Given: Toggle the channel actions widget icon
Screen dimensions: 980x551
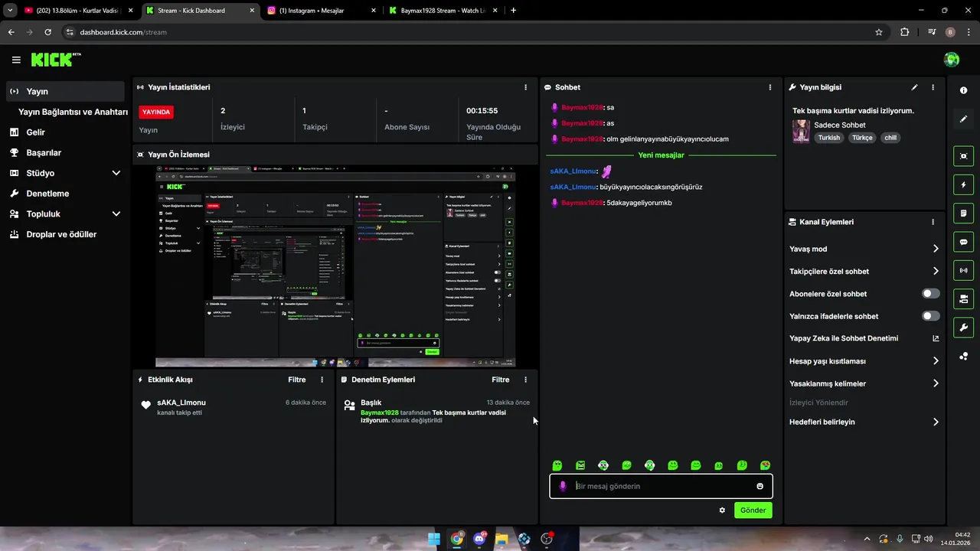Looking at the screenshot, I should tap(963, 298).
